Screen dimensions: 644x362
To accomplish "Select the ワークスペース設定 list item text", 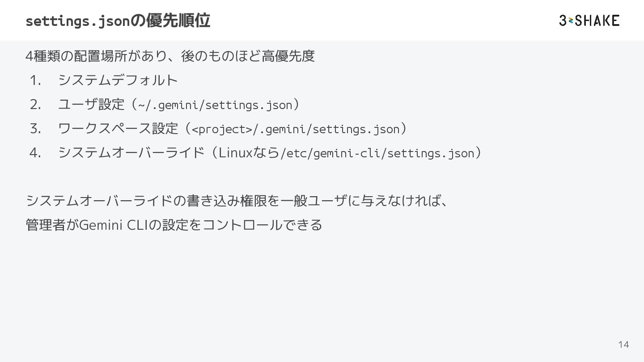I will pyautogui.click(x=118, y=129).
